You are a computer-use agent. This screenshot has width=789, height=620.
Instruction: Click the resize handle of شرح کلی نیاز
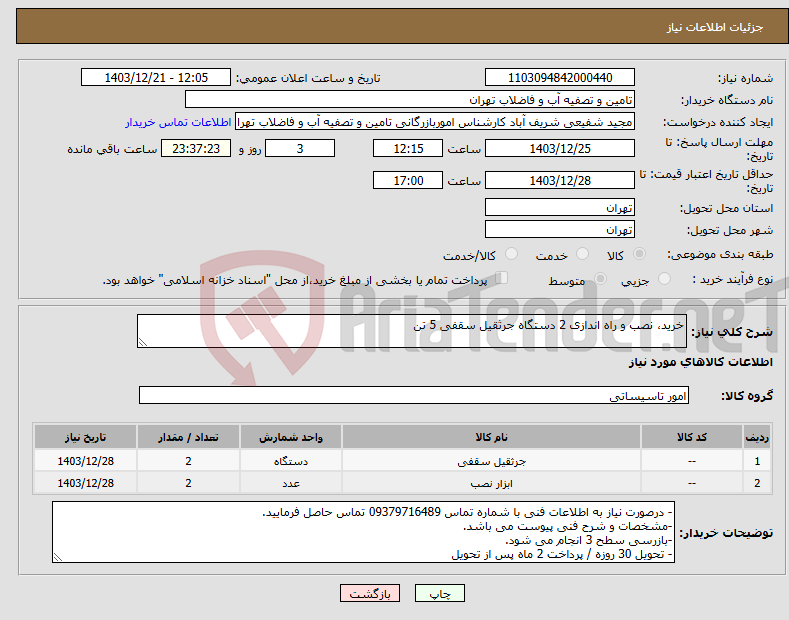pos(143,342)
